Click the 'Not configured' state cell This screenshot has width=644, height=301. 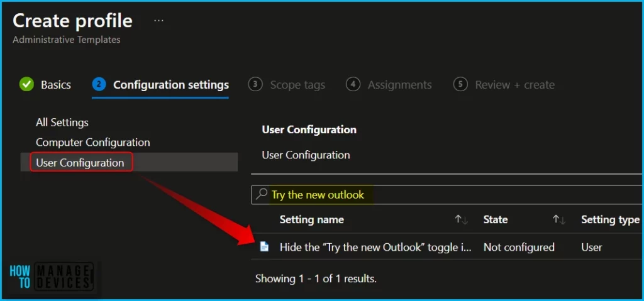tap(519, 247)
